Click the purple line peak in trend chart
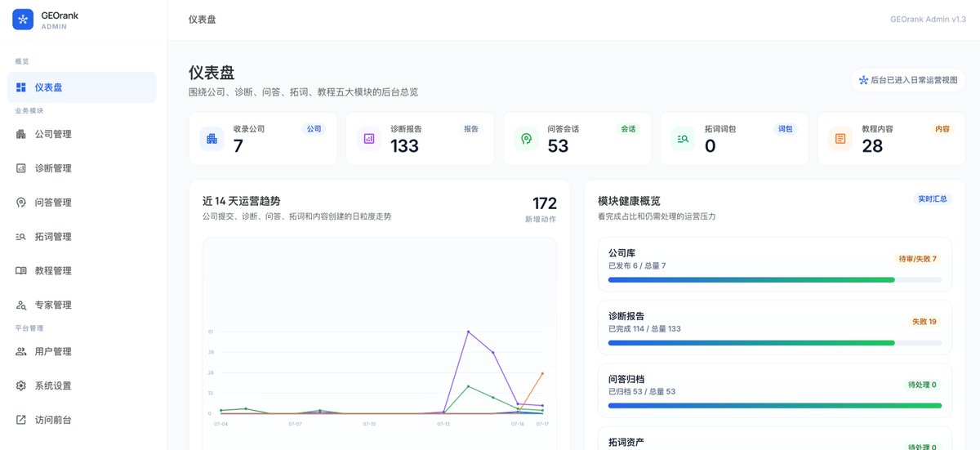This screenshot has width=980, height=450. click(468, 332)
